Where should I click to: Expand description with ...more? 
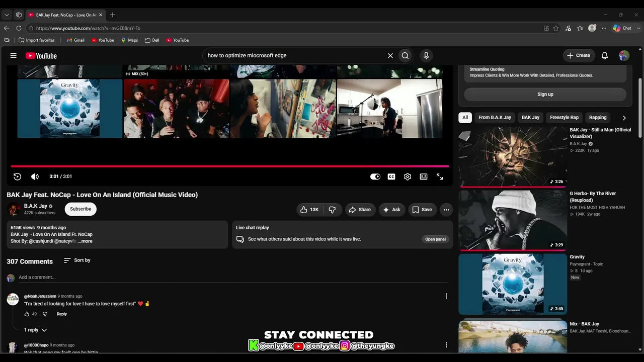click(x=85, y=241)
